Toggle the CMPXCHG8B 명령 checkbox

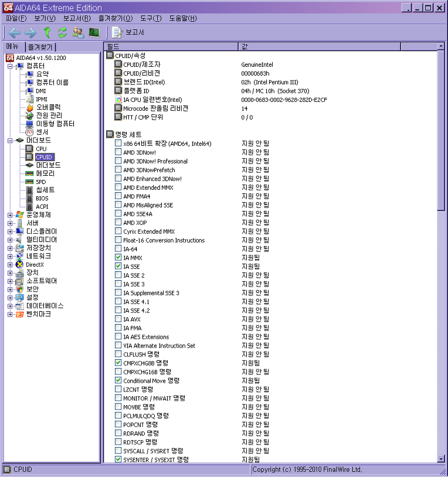tap(118, 363)
